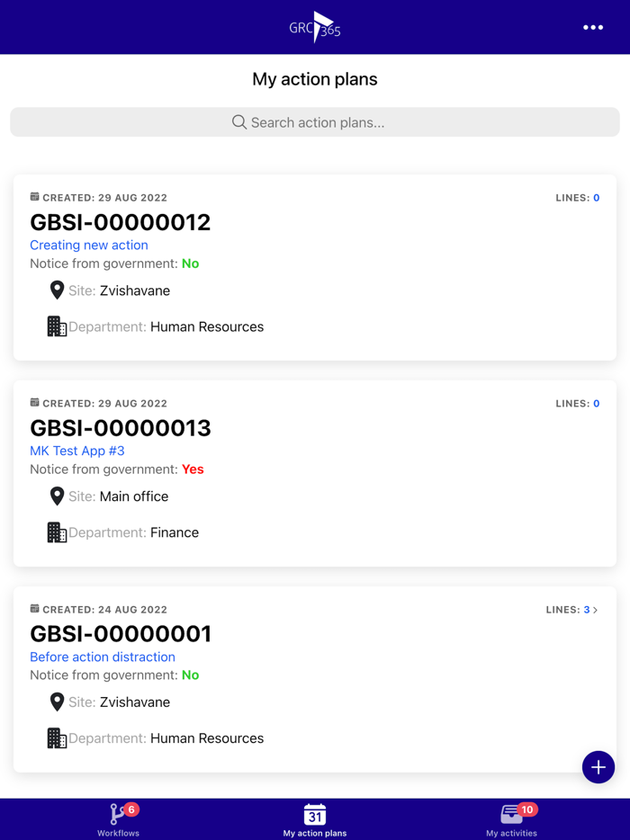Tap the building icon next to Human Resources
This screenshot has height=840, width=630.
56,326
